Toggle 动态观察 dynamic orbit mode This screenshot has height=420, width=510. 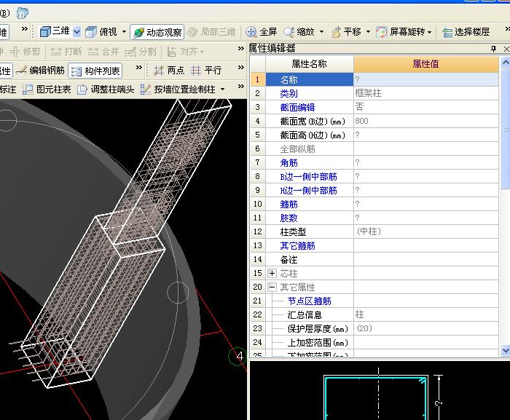157,32
